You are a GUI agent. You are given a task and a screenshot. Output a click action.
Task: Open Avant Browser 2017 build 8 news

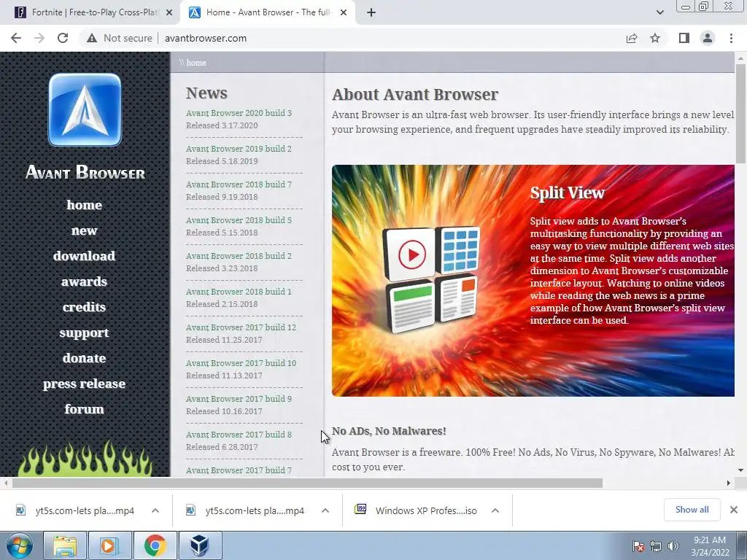pyautogui.click(x=239, y=435)
